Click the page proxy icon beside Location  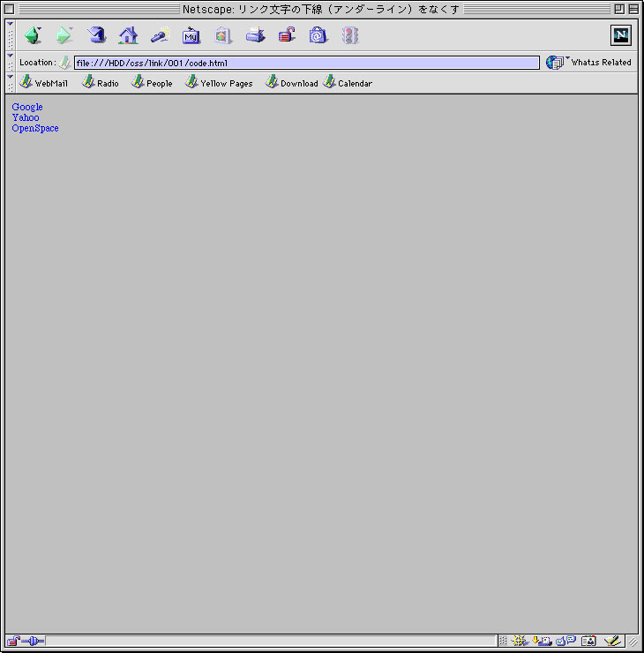pos(64,63)
